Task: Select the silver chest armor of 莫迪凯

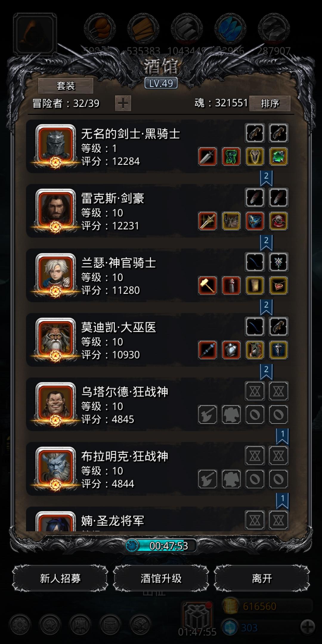Action: (x=231, y=350)
